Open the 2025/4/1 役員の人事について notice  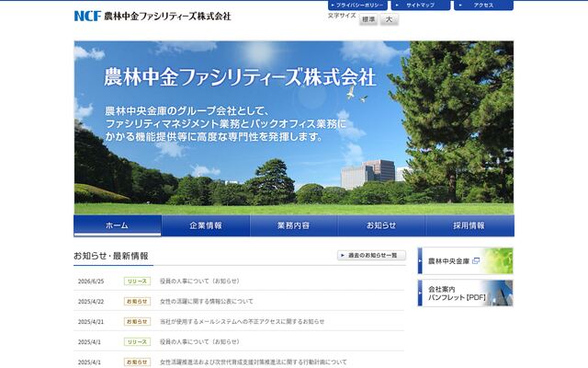tap(199, 341)
